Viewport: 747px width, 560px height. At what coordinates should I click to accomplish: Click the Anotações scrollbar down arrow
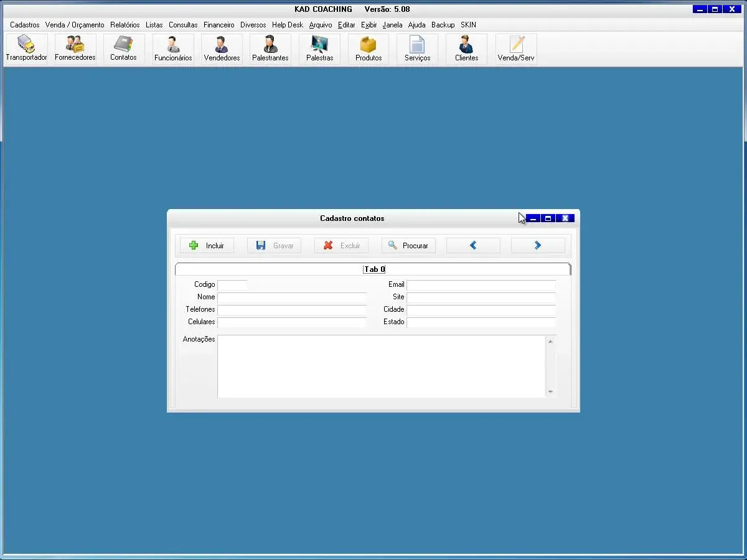coord(550,392)
